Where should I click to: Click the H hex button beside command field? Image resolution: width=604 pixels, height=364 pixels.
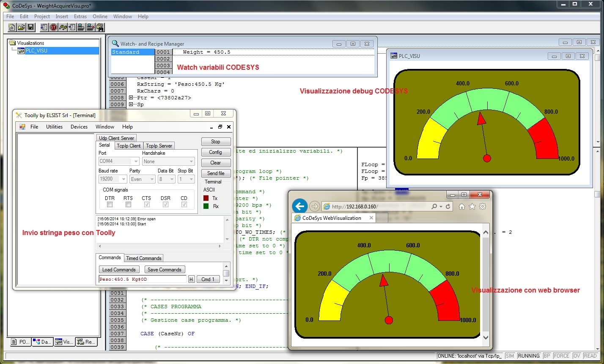(x=191, y=279)
